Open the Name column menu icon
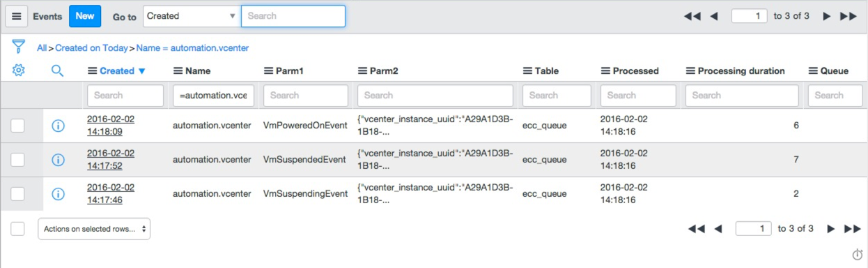 178,70
